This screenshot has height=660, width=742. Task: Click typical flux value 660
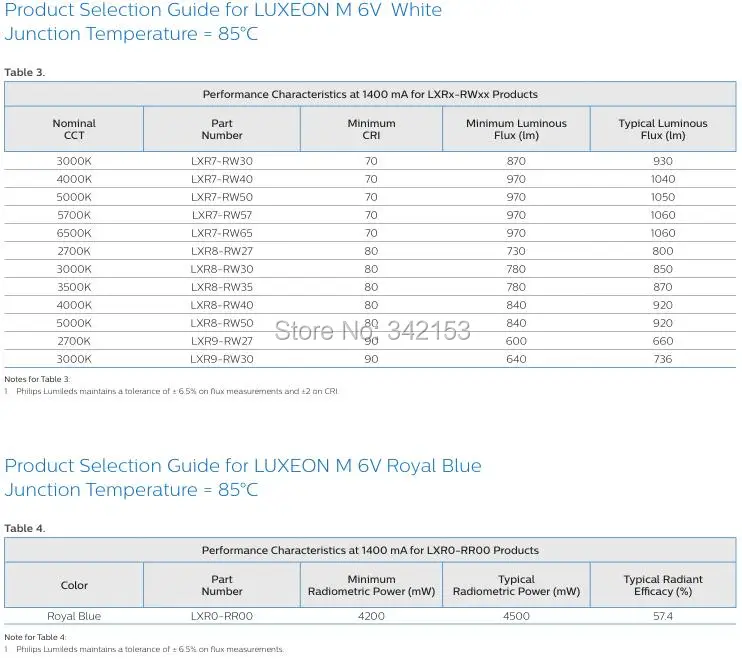coord(663,341)
